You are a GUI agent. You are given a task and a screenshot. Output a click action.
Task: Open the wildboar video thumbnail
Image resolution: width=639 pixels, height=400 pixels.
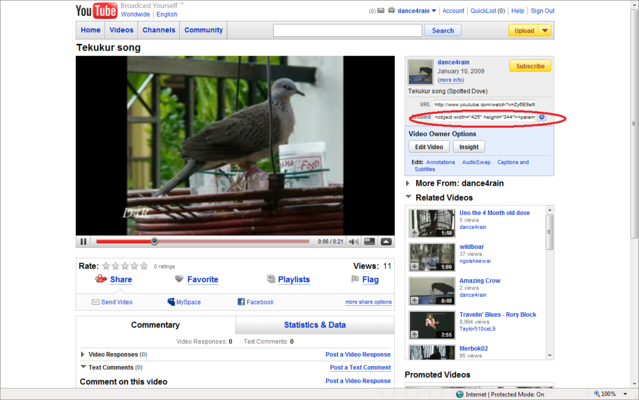click(432, 257)
